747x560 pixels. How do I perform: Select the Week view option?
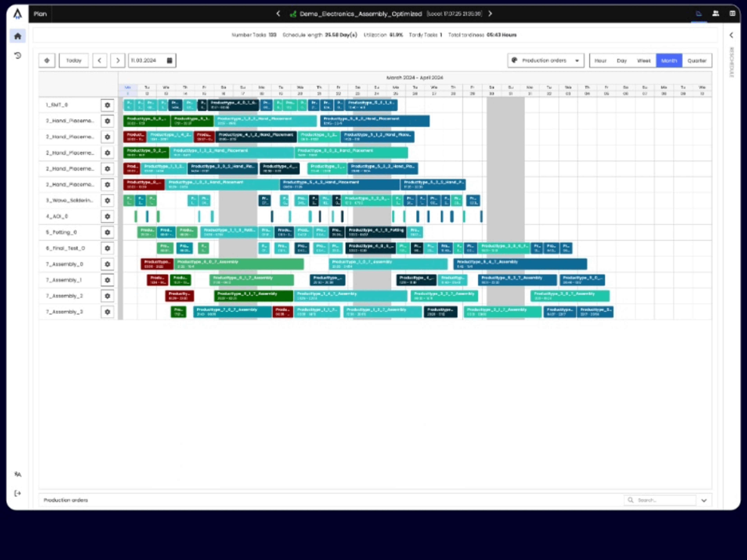click(644, 61)
